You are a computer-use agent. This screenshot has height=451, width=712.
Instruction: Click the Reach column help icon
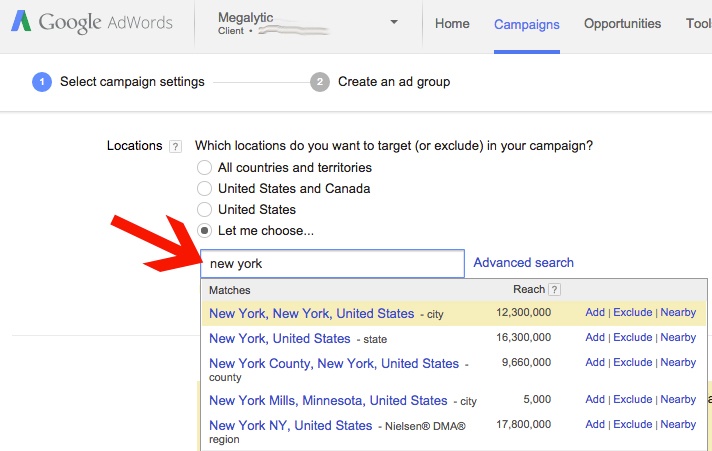point(555,290)
